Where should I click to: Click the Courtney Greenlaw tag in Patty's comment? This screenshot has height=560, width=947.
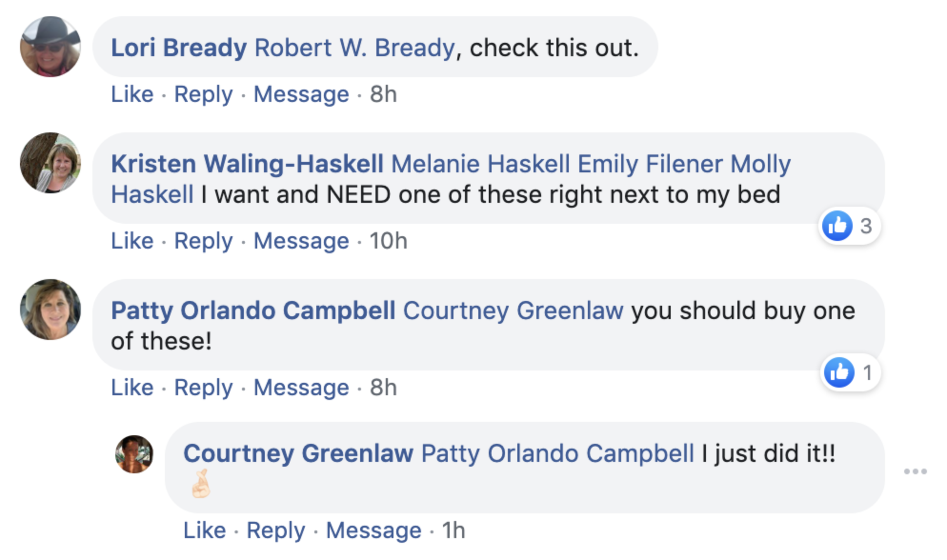tap(513, 310)
